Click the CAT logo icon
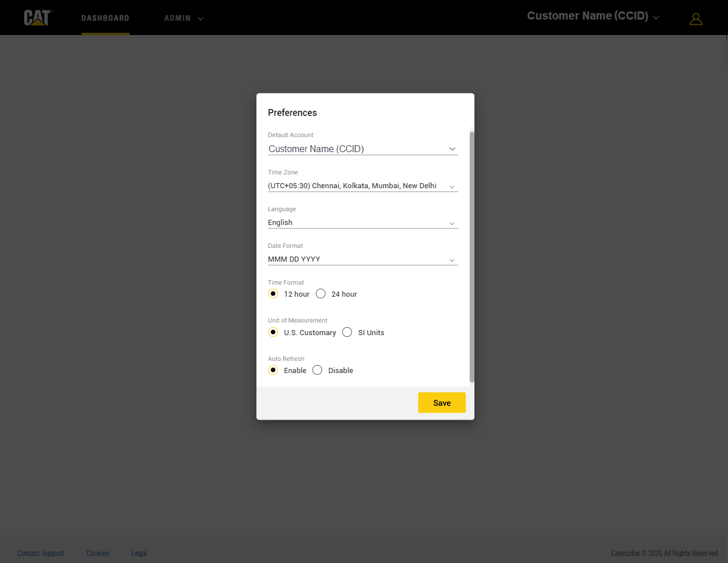Screen dimensions: 728x563 pyautogui.click(x=37, y=18)
